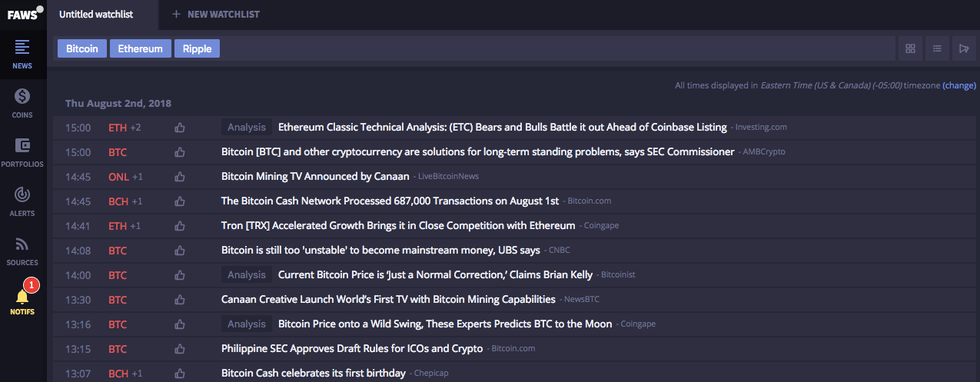Click the 14:41 timestamp
980x382 pixels.
click(x=78, y=226)
